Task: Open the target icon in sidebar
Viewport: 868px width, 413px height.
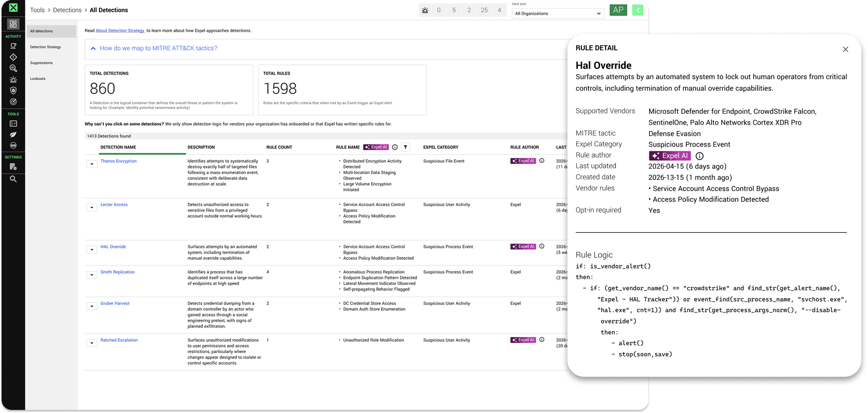Action: (x=13, y=102)
